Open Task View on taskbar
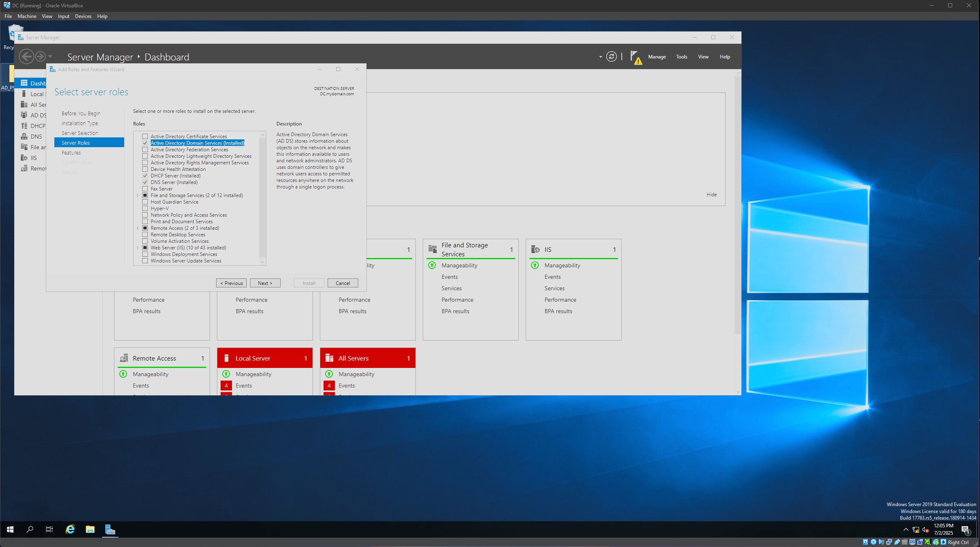 tap(49, 529)
